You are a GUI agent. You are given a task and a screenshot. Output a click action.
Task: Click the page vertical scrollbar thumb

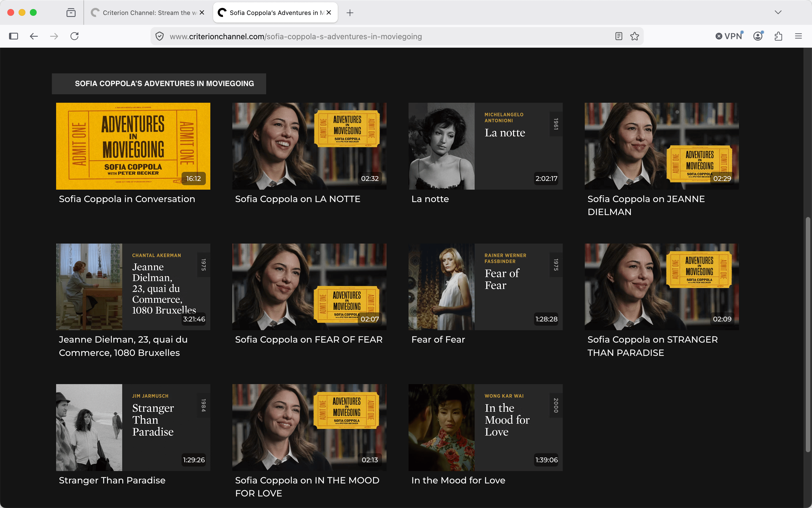tap(808, 335)
